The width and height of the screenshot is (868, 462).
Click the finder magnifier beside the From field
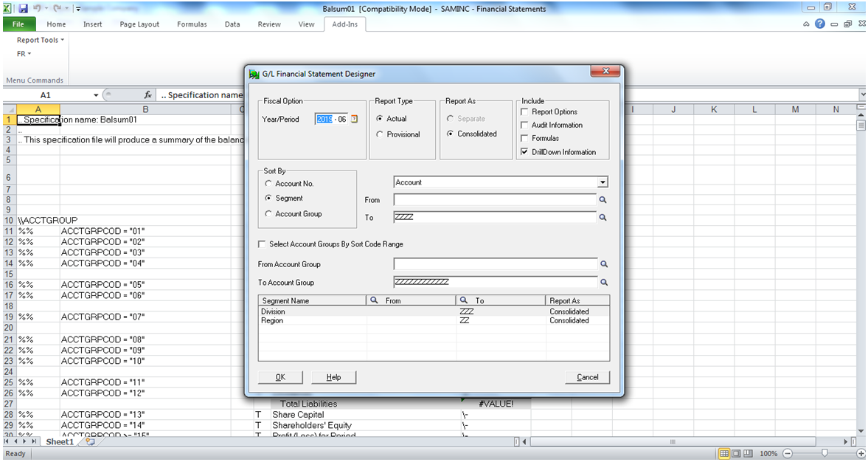[x=603, y=200]
